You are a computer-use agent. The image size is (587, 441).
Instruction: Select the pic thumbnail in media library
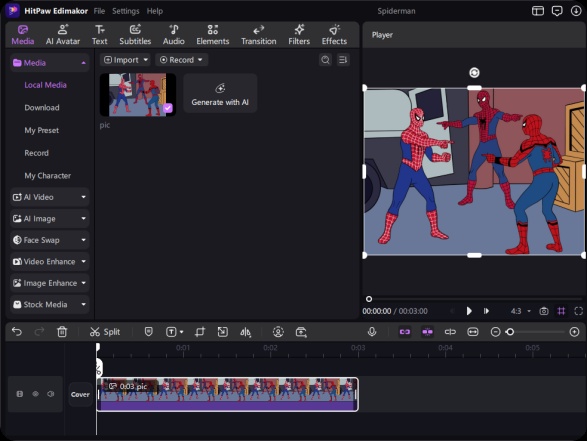pyautogui.click(x=138, y=95)
